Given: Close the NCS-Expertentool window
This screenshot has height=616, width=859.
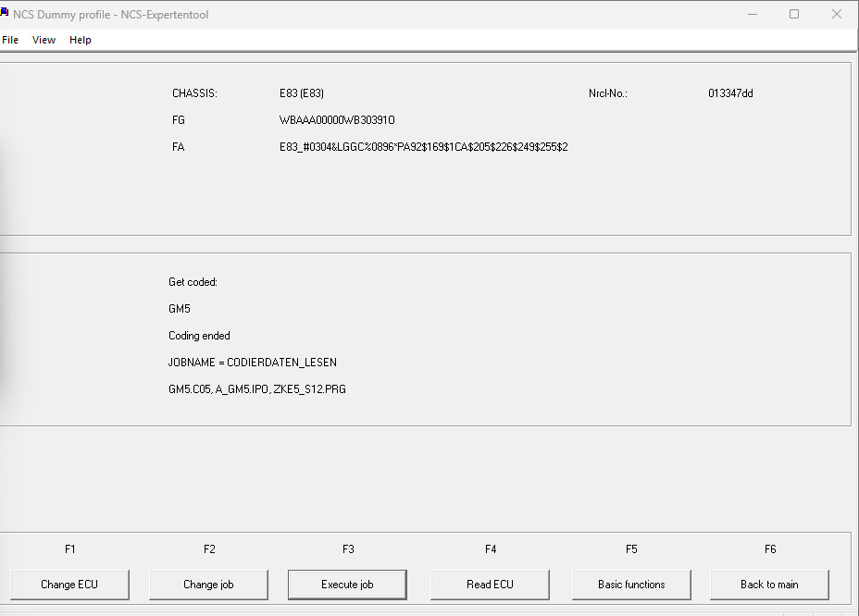Looking at the screenshot, I should 837,14.
